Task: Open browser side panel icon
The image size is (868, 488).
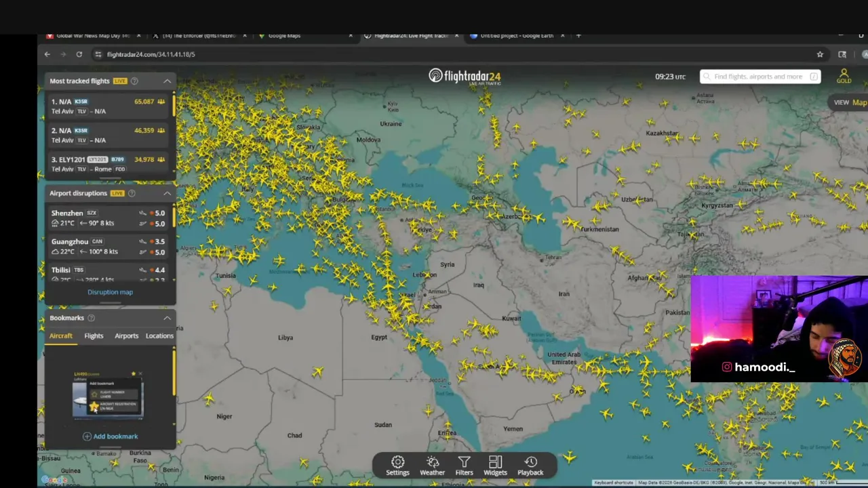Action: pos(842,54)
